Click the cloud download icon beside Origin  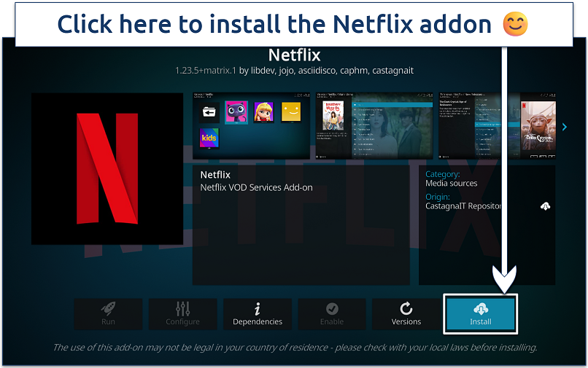545,206
